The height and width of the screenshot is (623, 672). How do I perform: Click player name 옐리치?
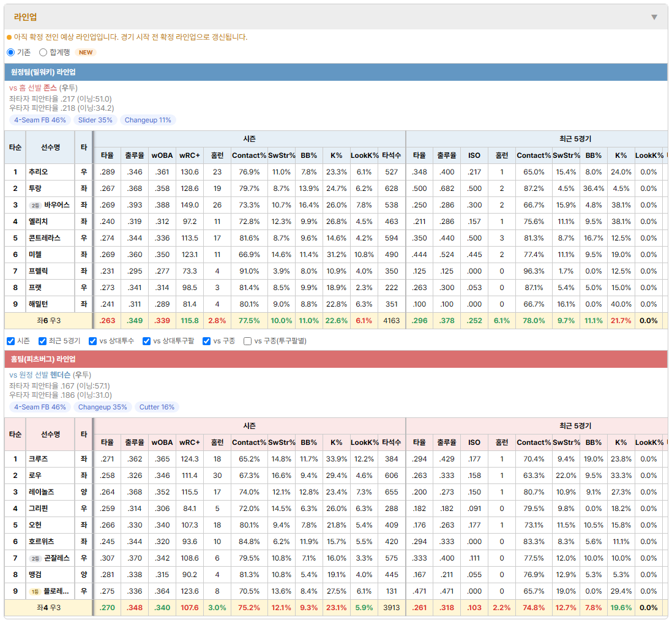coord(38,222)
